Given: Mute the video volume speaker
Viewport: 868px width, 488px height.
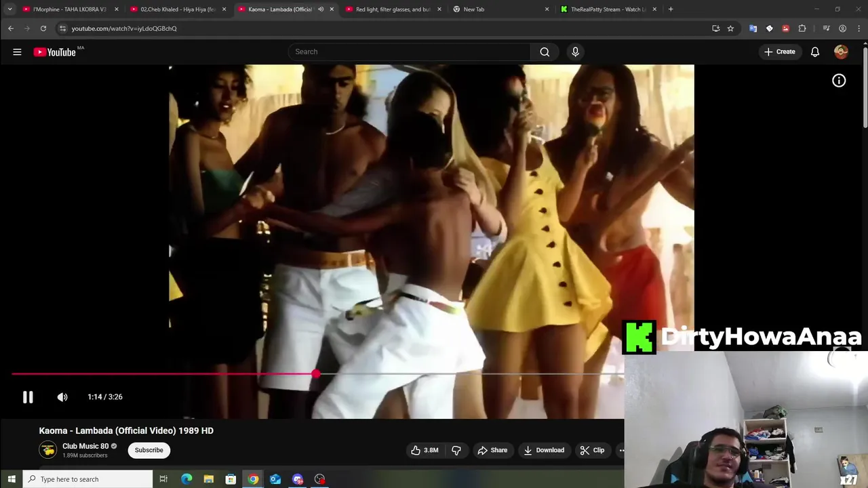Looking at the screenshot, I should pyautogui.click(x=62, y=397).
